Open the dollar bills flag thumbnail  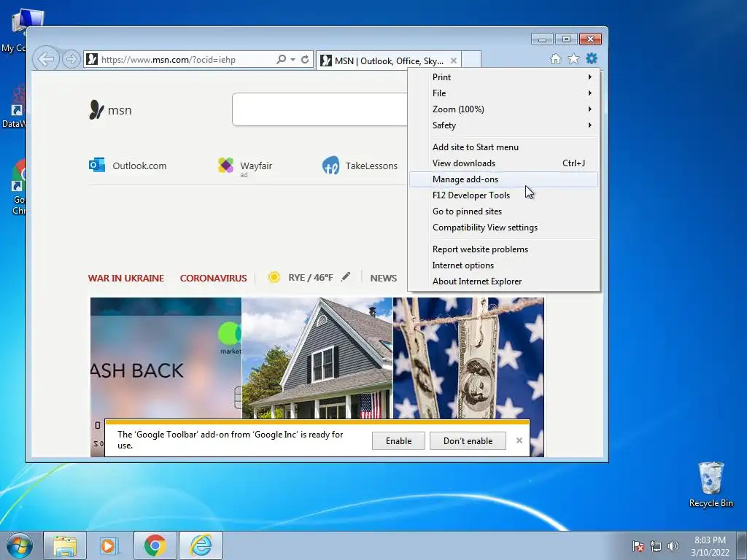[468, 358]
